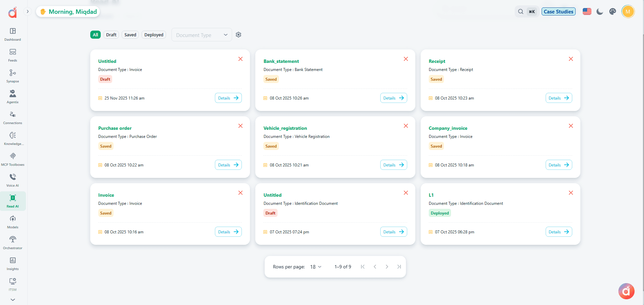Viewport: 644px width, 305px height.
Task: Open the theme palette icon
Action: (x=613, y=11)
